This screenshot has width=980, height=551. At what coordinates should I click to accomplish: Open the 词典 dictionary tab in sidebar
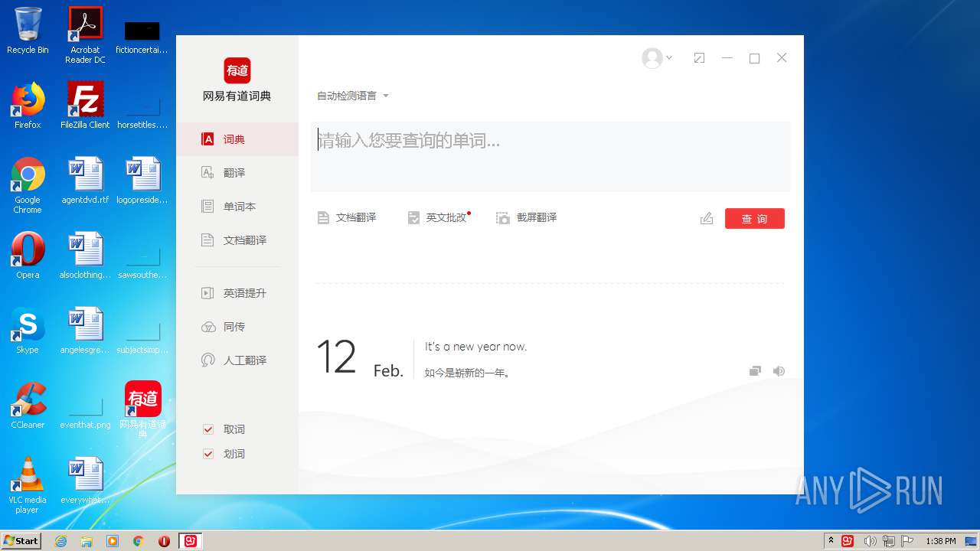point(237,139)
